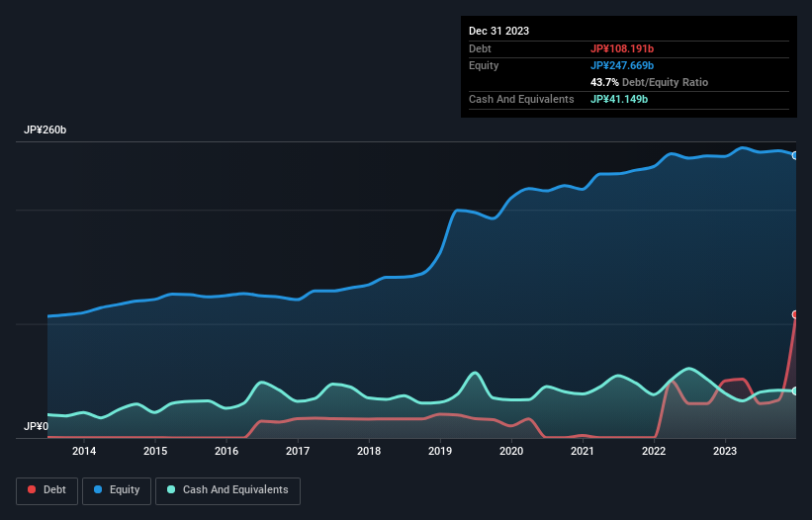
Task: Click the JP¥0 y-axis label
Action: (x=35, y=427)
